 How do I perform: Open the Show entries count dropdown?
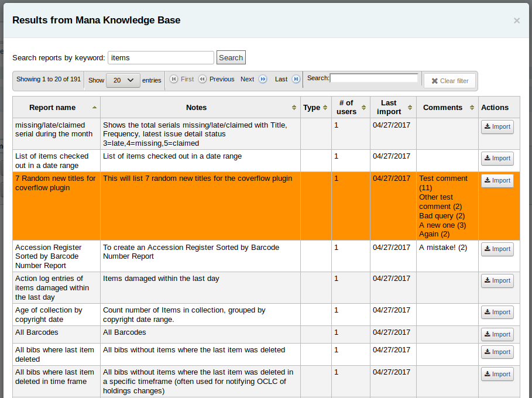(123, 81)
